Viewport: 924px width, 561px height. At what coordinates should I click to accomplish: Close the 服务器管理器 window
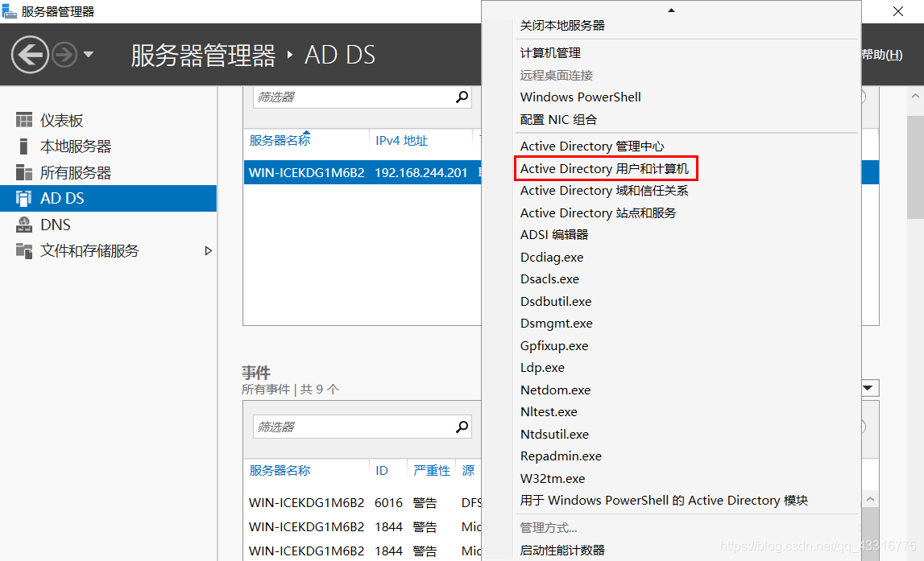point(898,12)
